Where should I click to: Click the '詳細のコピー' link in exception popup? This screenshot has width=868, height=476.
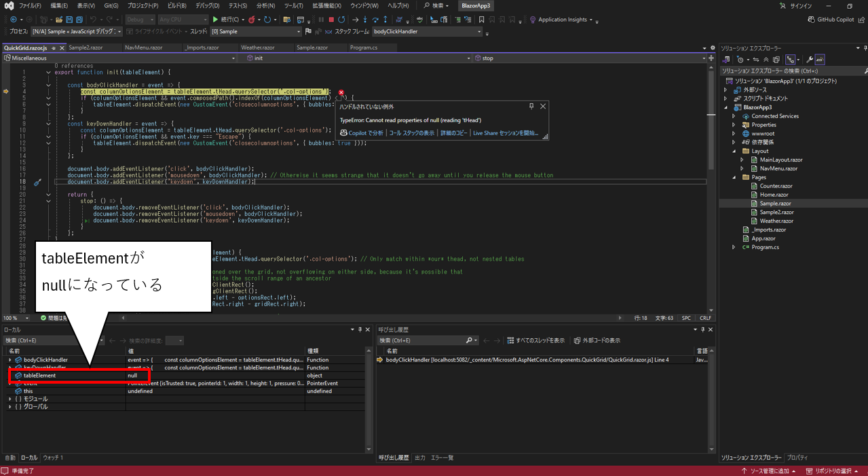(x=454, y=133)
